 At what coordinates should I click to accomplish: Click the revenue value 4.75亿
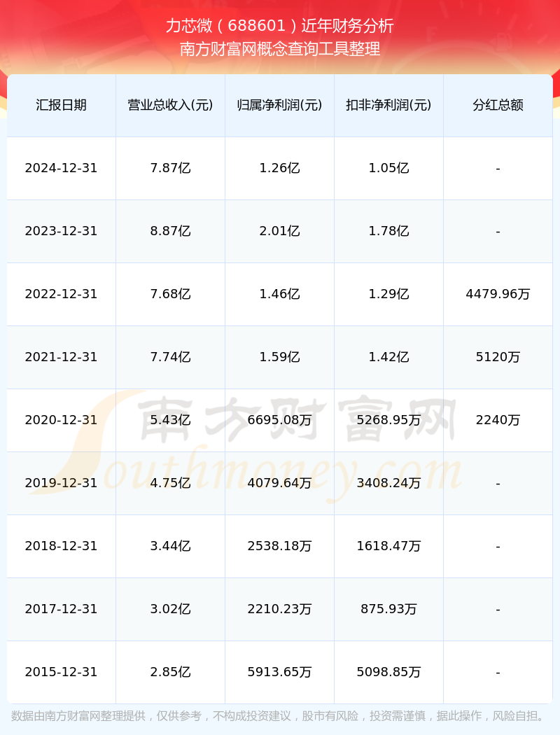(x=171, y=483)
